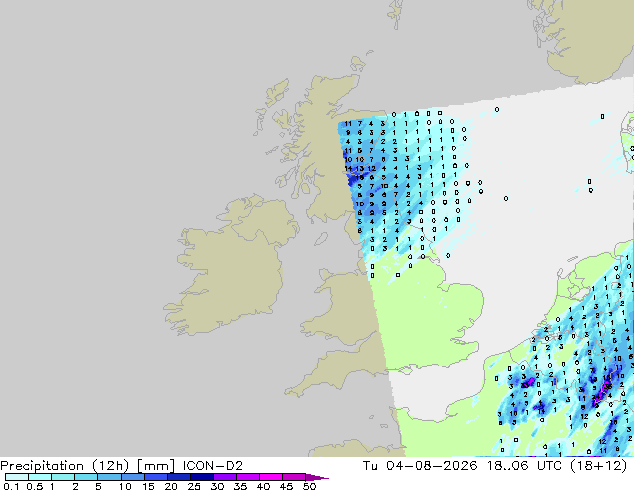
Task: Click the '[mm]' unit label
Action: [x=156, y=466]
